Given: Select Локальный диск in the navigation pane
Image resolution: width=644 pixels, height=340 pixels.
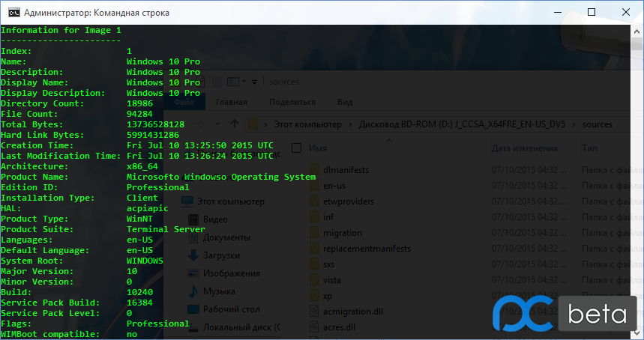Looking at the screenshot, I should pyautogui.click(x=242, y=327).
